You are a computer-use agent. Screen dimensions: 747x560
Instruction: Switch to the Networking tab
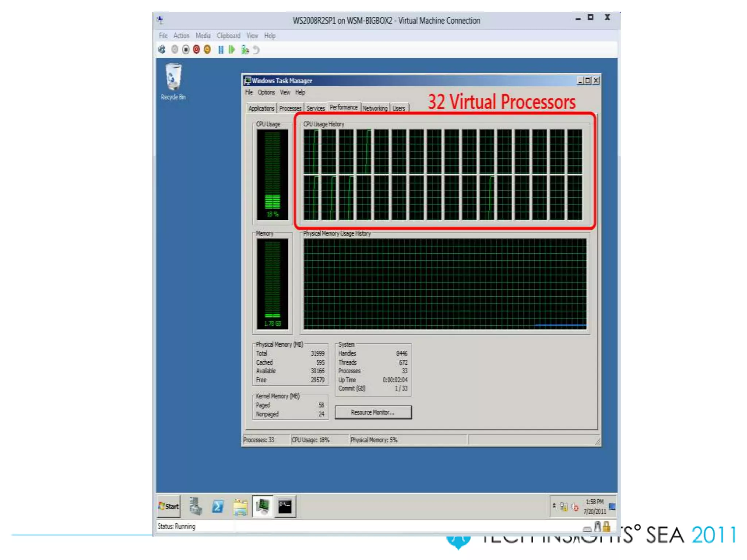click(375, 108)
